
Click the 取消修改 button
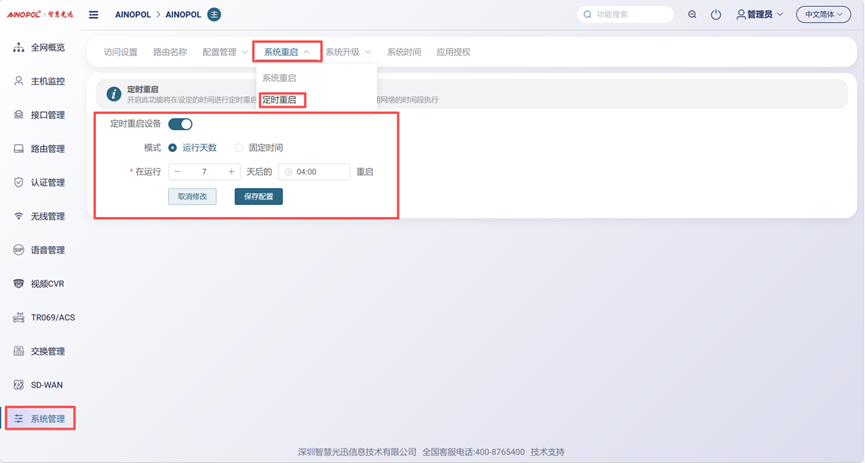tap(192, 197)
